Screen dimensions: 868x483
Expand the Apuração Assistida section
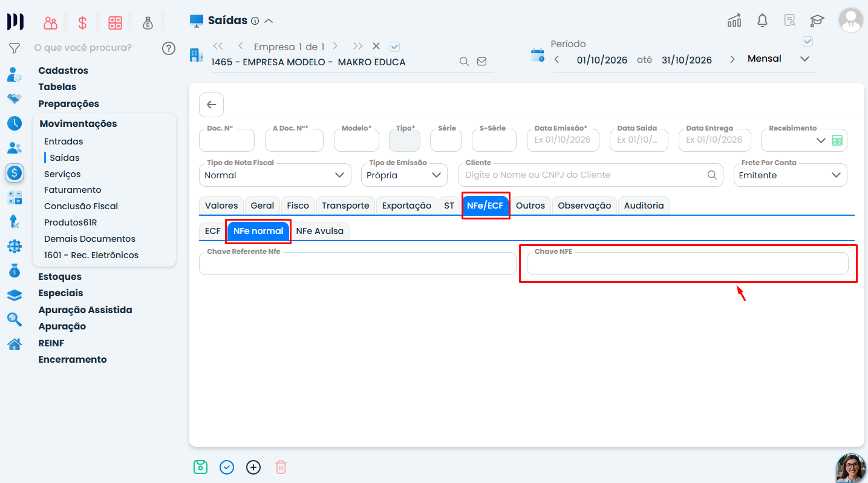pyautogui.click(x=85, y=310)
